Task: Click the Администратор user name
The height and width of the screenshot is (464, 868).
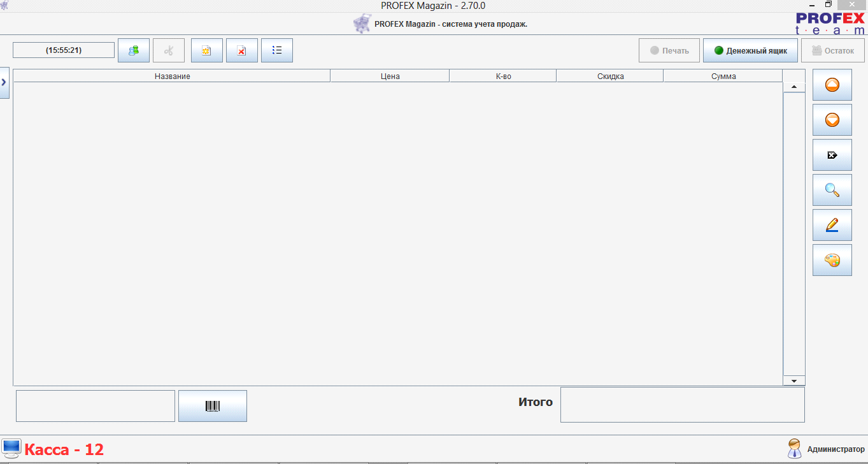Action: pyautogui.click(x=836, y=449)
